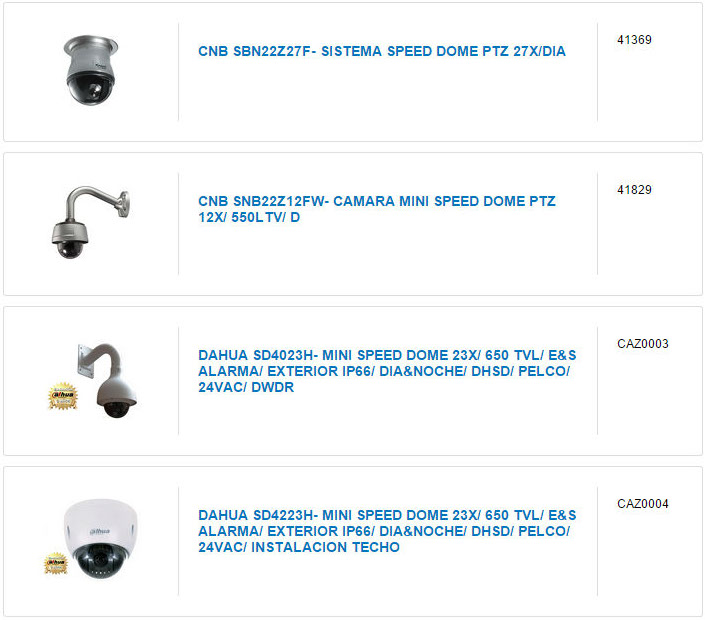Screen dimensions: 705x620
Task: Select product code CAZ0003
Action: click(643, 344)
